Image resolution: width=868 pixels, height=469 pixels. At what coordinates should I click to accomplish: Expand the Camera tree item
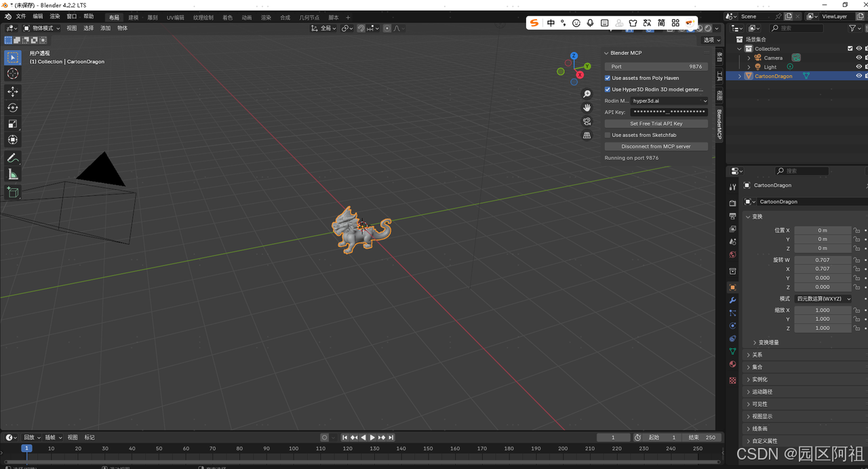(749, 58)
